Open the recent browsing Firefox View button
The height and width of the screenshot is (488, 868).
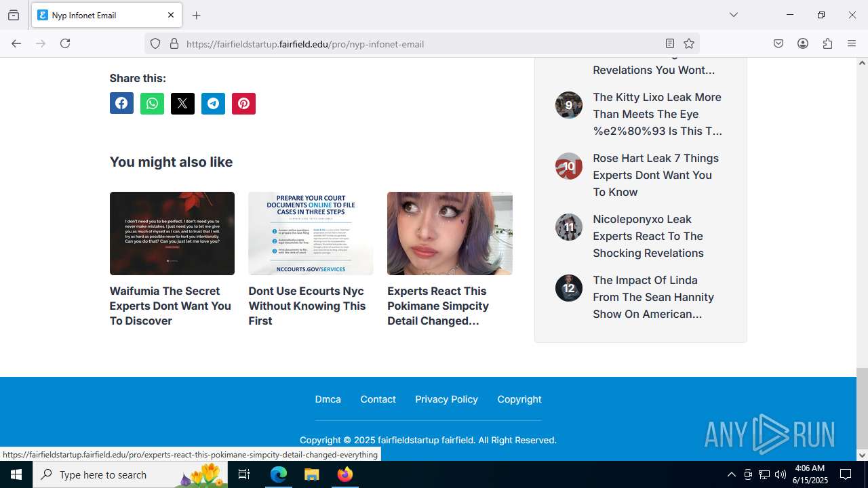(14, 15)
